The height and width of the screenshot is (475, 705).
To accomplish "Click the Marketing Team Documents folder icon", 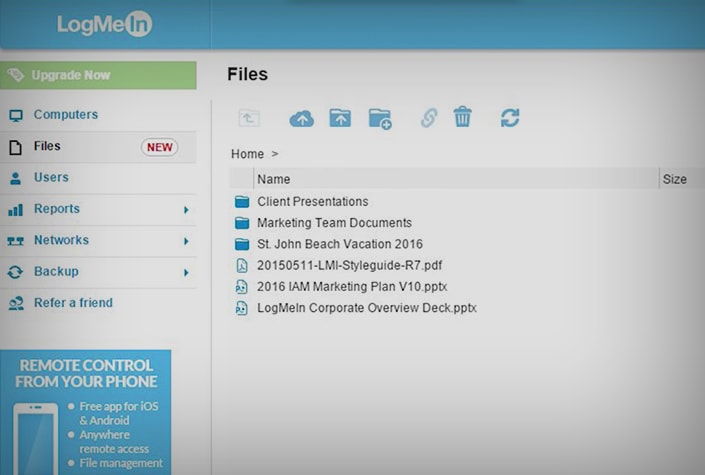I will click(242, 223).
